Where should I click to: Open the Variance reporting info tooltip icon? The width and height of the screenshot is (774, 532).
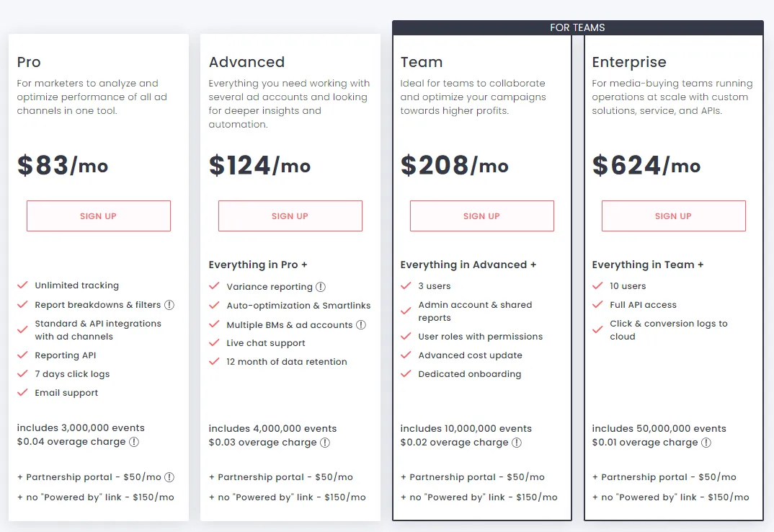pyautogui.click(x=321, y=287)
